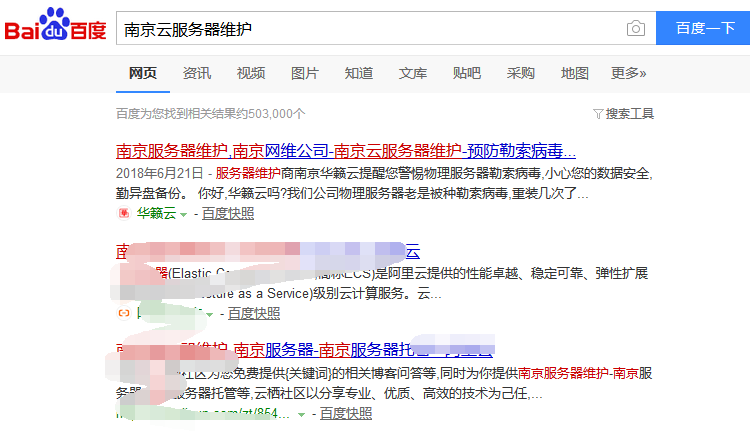Screen dimensions: 750x432
Task: Click the orange favicon of second result
Action: click(x=124, y=313)
